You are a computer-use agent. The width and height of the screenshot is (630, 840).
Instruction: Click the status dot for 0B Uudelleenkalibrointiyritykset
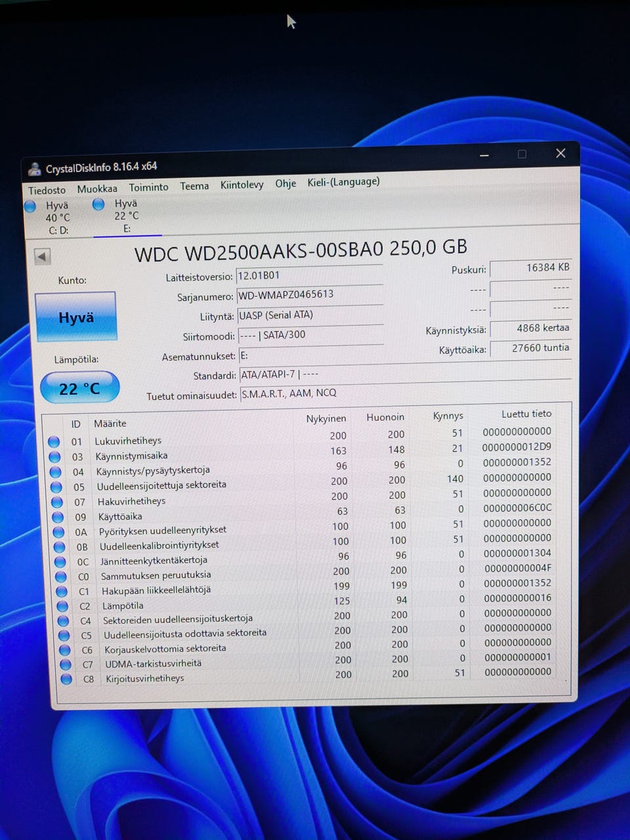click(x=59, y=547)
